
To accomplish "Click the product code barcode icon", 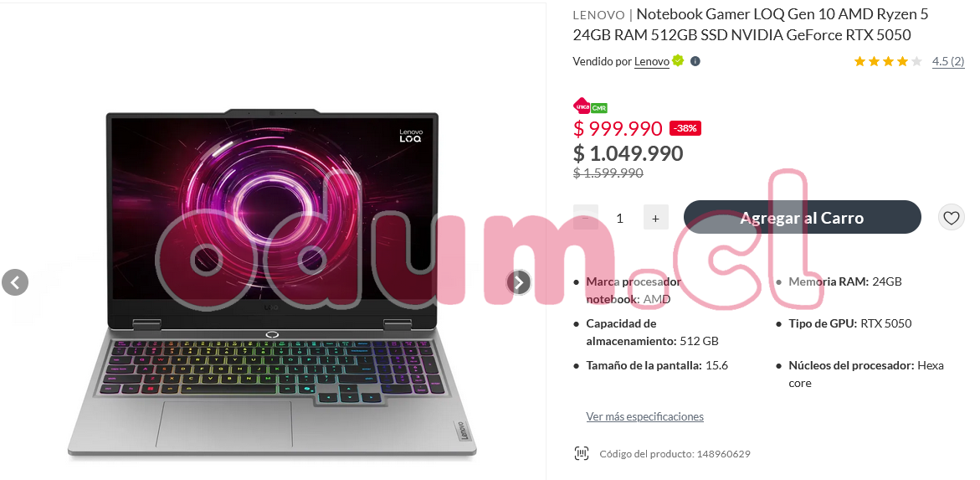I will tap(582, 453).
